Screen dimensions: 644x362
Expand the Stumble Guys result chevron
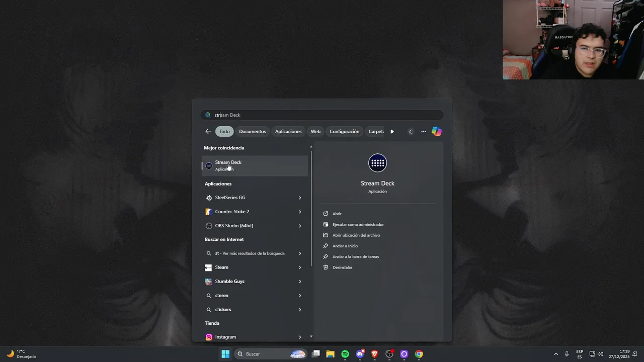coord(300,282)
